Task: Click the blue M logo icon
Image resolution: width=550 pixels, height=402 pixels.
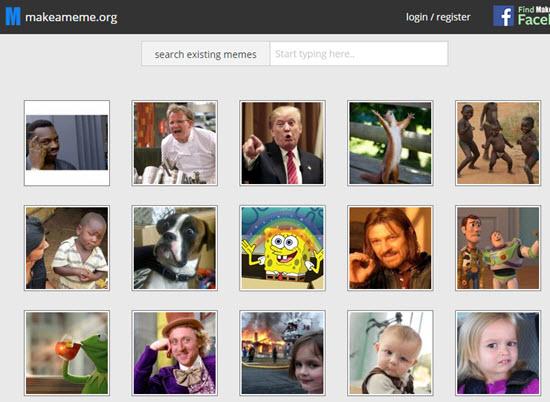Action: [x=13, y=17]
